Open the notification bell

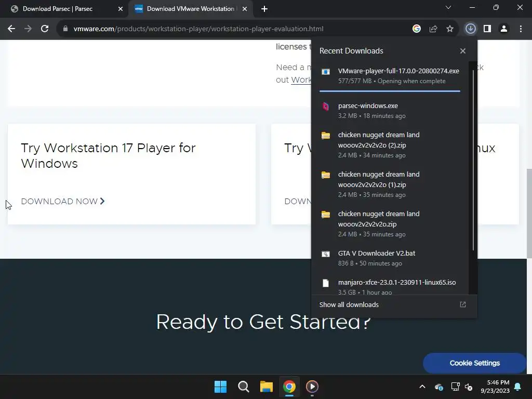click(x=518, y=387)
